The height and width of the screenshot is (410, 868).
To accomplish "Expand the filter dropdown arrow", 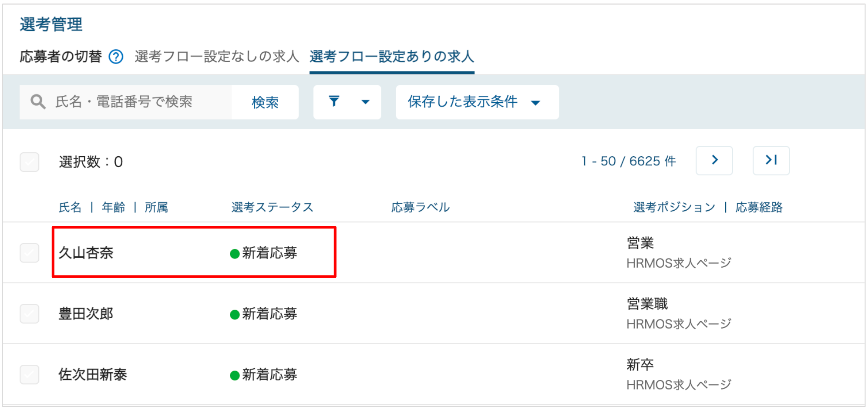I will [365, 102].
